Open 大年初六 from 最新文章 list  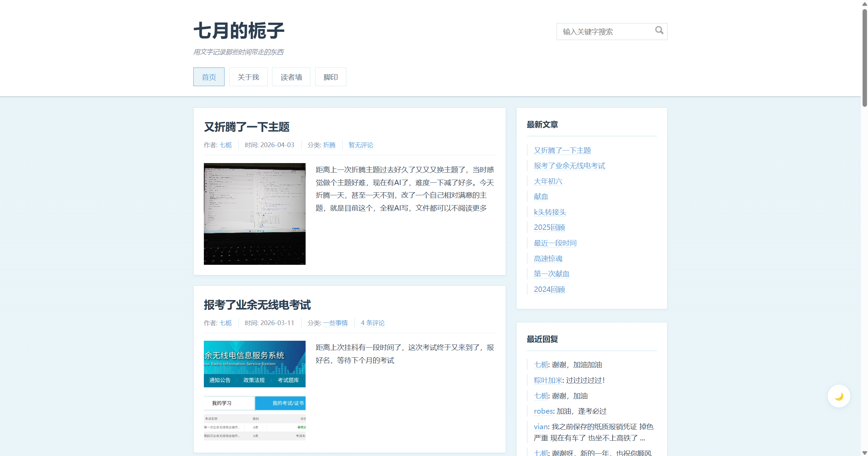[x=547, y=181]
